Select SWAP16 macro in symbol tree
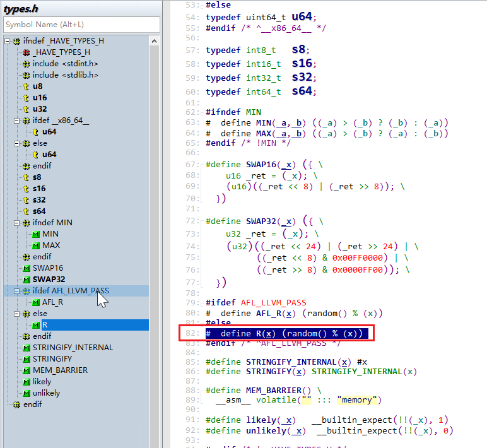Screen dimensions: 487x448 (48, 268)
